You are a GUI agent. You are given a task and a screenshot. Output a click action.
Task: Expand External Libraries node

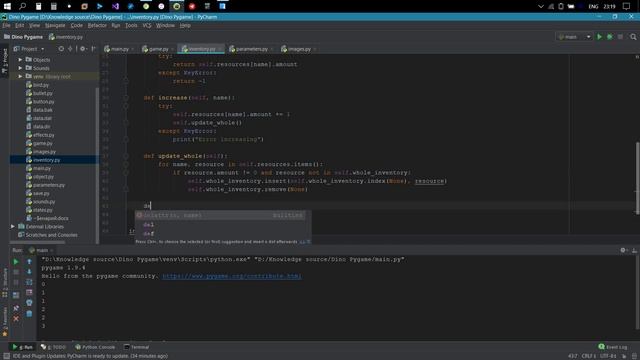pos(13,226)
